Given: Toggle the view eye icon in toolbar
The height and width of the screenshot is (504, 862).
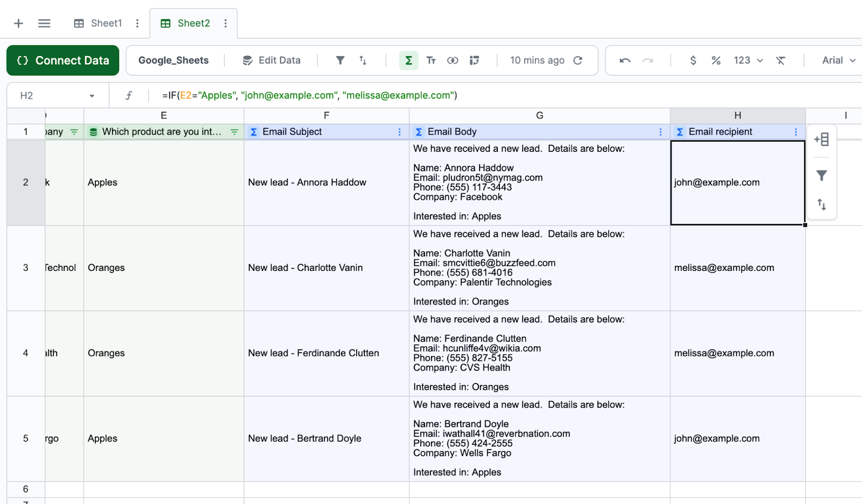Looking at the screenshot, I should (x=453, y=60).
